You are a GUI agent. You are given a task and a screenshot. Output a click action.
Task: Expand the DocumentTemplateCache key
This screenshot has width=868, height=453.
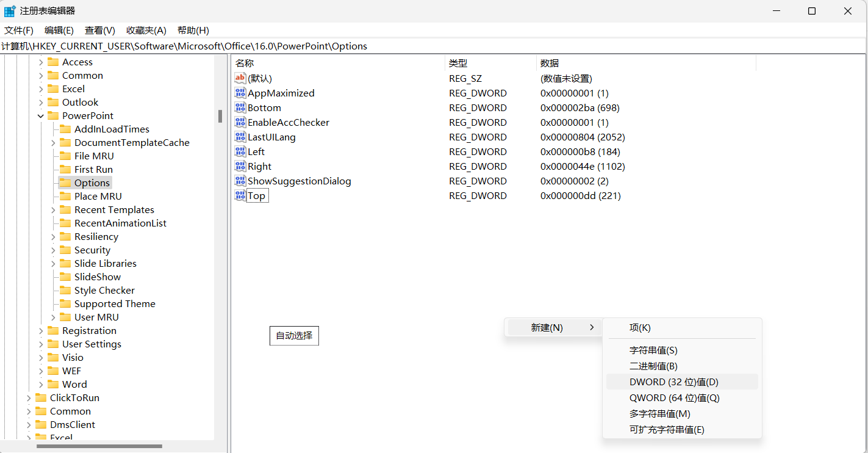pos(53,142)
